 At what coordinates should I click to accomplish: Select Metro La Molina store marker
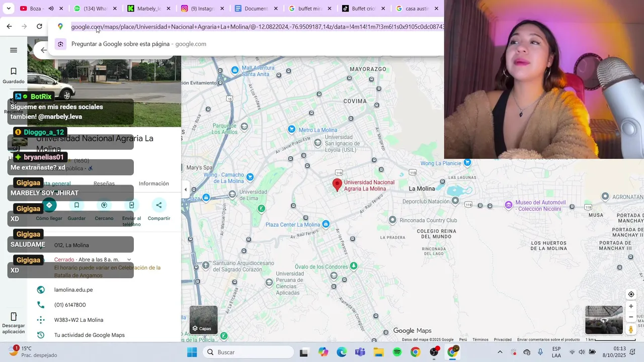tap(291, 129)
